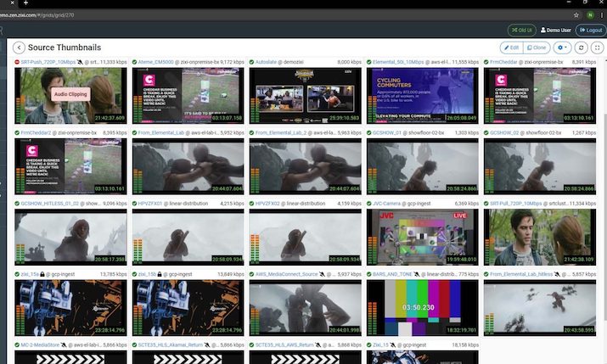Open the From_Elemental_Lab_hitless thumbnail
Screen dimensions: 607x364
(x=540, y=308)
